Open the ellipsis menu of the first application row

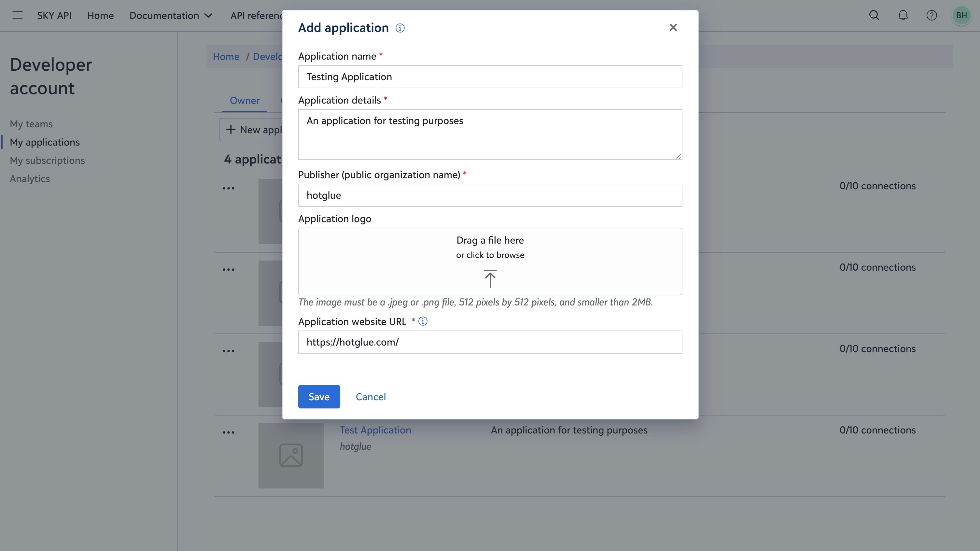tap(228, 188)
